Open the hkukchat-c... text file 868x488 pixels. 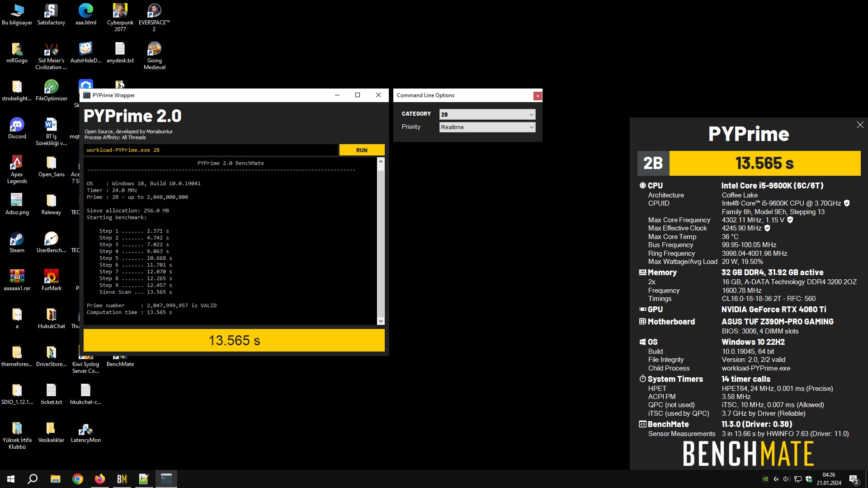point(85,394)
